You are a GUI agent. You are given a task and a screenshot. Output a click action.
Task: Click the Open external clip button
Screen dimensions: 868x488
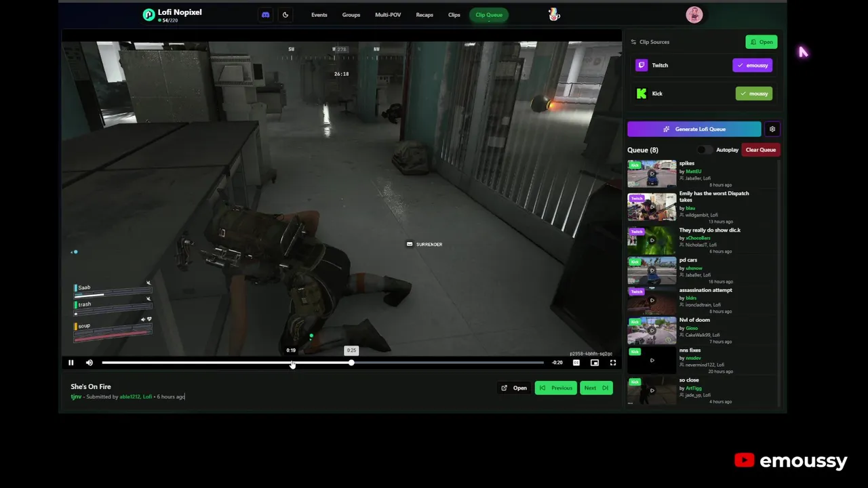pos(514,388)
